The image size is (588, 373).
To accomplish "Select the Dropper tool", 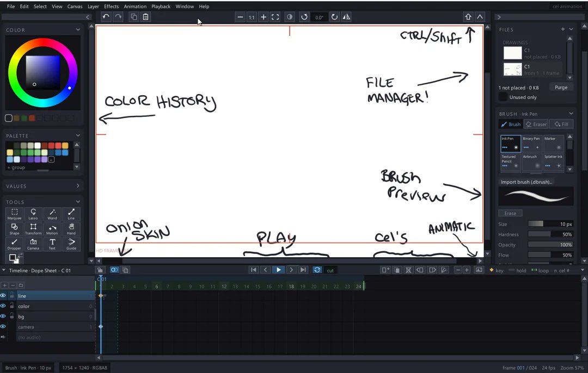I will (x=14, y=244).
